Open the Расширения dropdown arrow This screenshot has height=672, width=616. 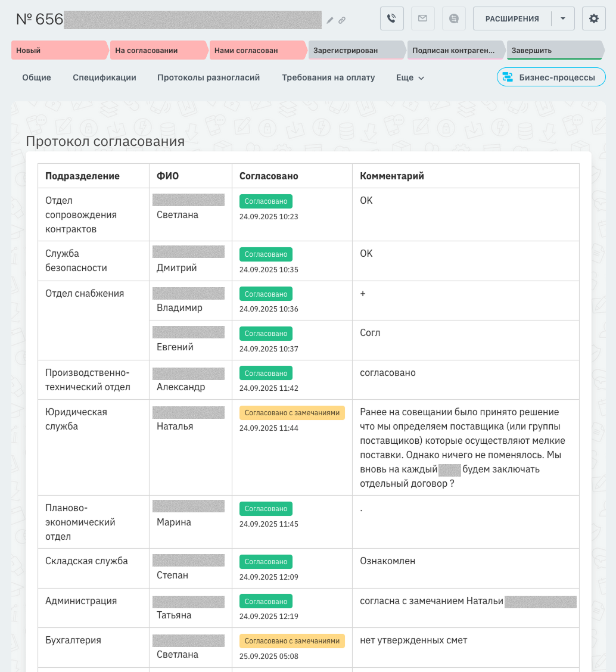(x=563, y=18)
